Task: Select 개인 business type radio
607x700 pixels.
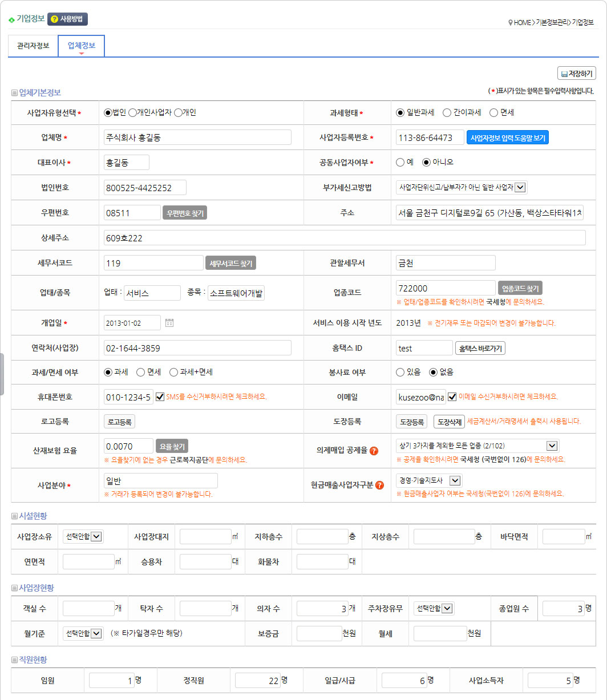Action: 178,112
